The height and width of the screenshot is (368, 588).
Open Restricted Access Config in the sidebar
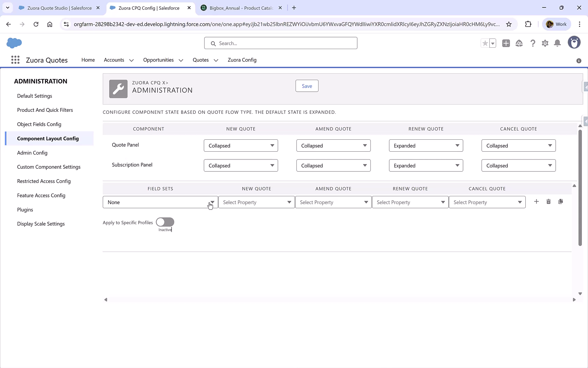(44, 181)
